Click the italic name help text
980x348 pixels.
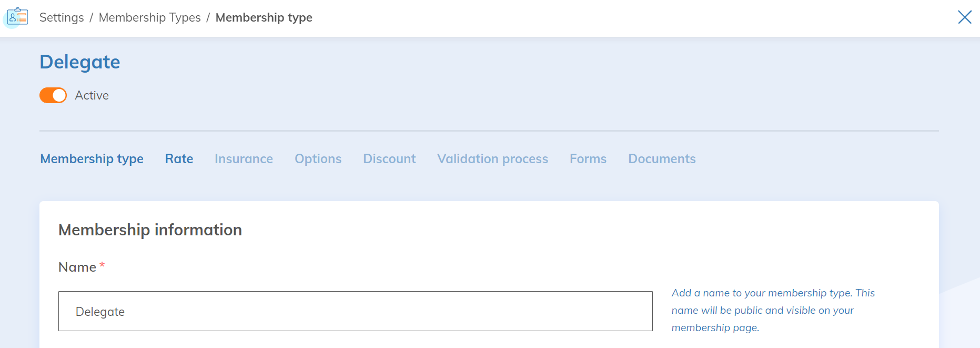click(773, 310)
